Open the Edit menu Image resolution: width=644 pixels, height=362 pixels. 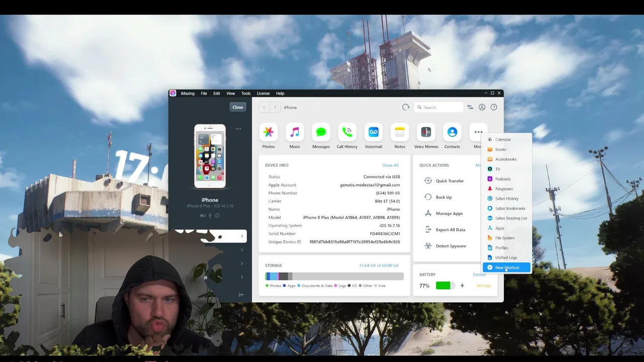[x=216, y=94]
